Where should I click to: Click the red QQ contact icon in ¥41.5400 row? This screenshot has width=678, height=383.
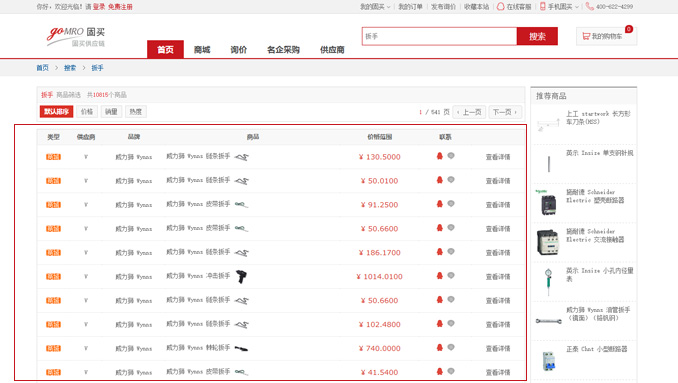click(x=440, y=371)
